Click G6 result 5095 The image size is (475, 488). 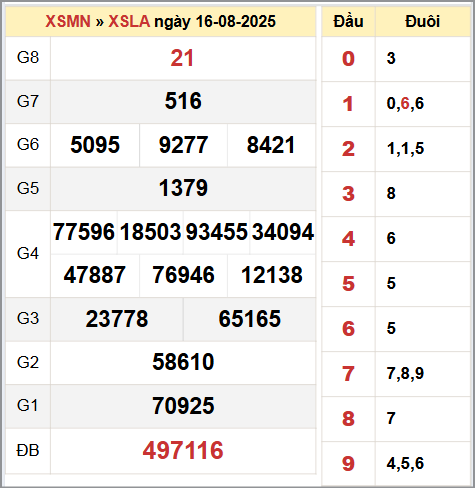(x=95, y=145)
